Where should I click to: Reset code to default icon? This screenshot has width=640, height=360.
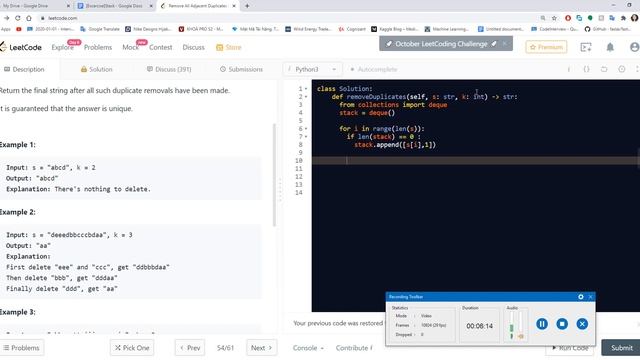click(x=604, y=69)
